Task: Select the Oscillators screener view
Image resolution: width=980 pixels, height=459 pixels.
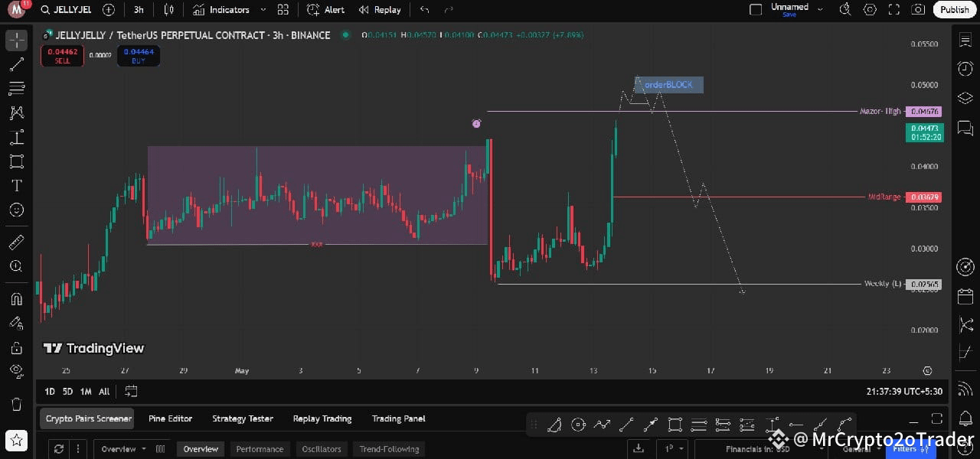Action: pyautogui.click(x=322, y=449)
